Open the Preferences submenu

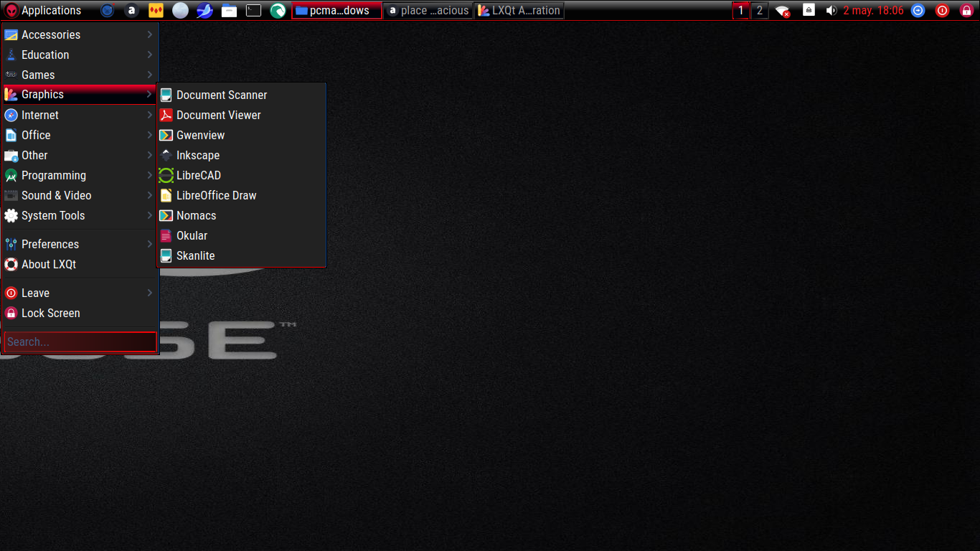click(x=80, y=244)
